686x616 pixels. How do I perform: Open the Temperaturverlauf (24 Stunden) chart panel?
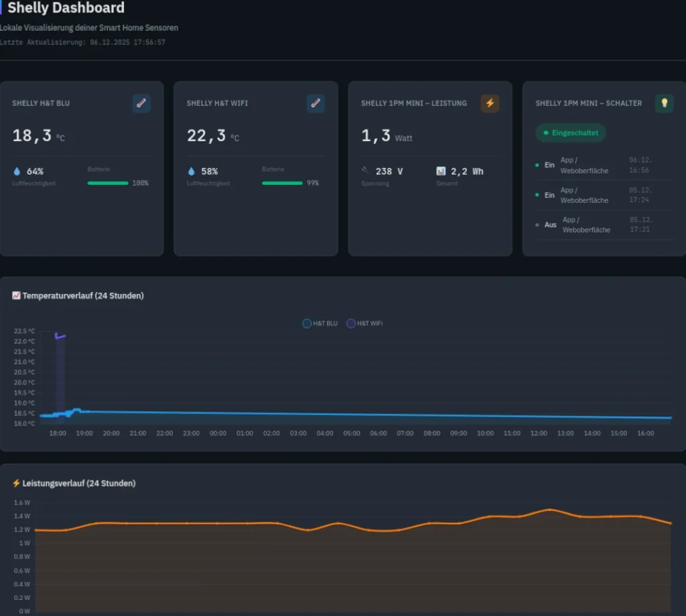343,365
